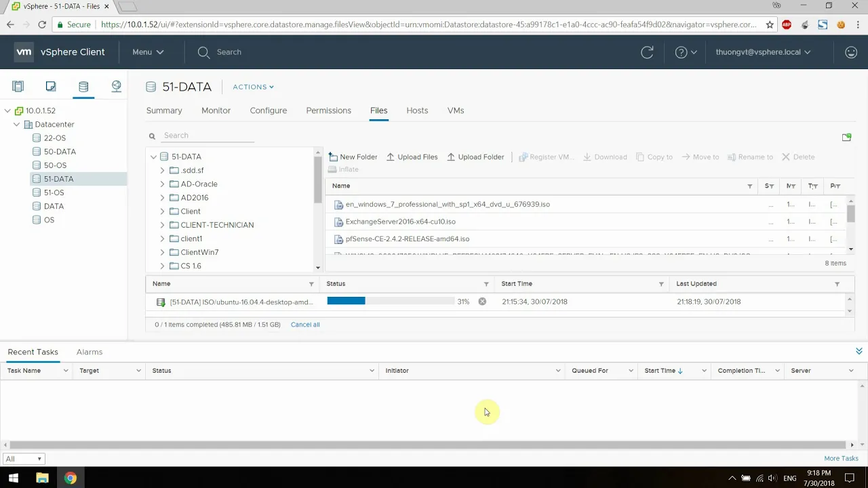Expand the AD-Oracle folder

162,184
